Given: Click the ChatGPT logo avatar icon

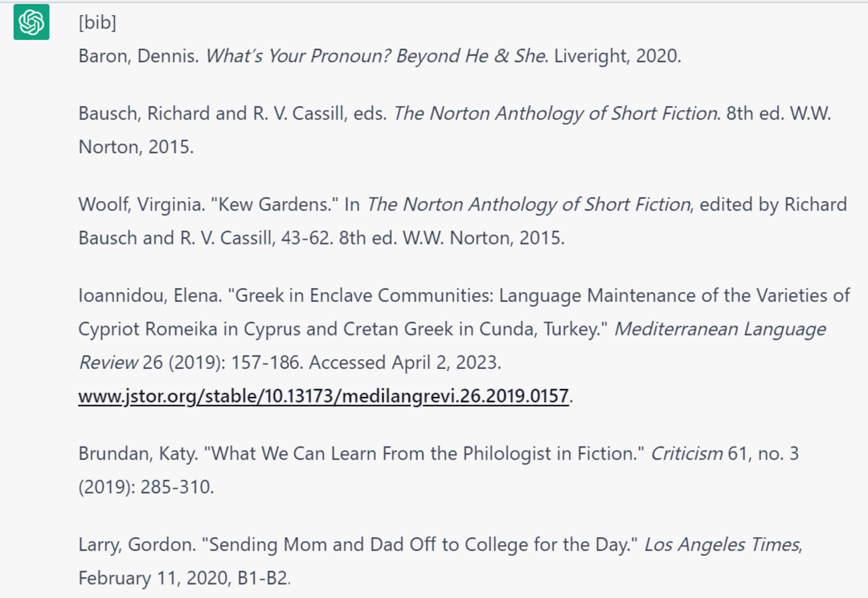Looking at the screenshot, I should click(x=31, y=22).
